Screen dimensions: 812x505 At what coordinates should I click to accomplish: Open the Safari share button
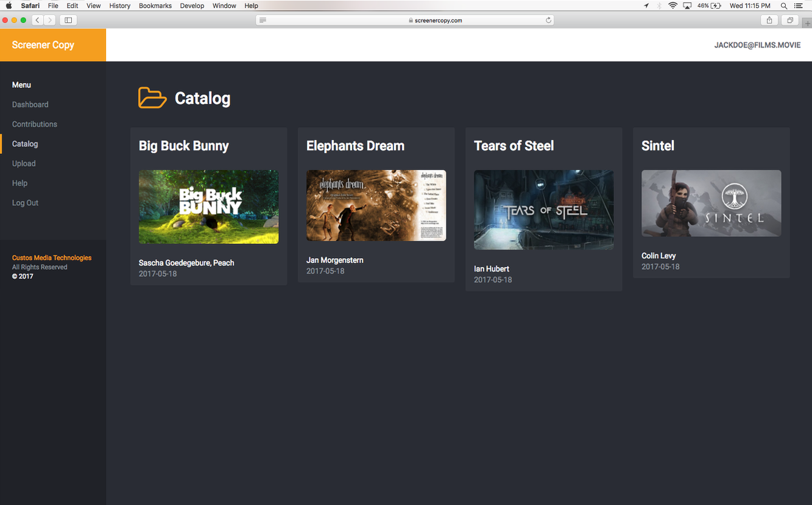(769, 20)
